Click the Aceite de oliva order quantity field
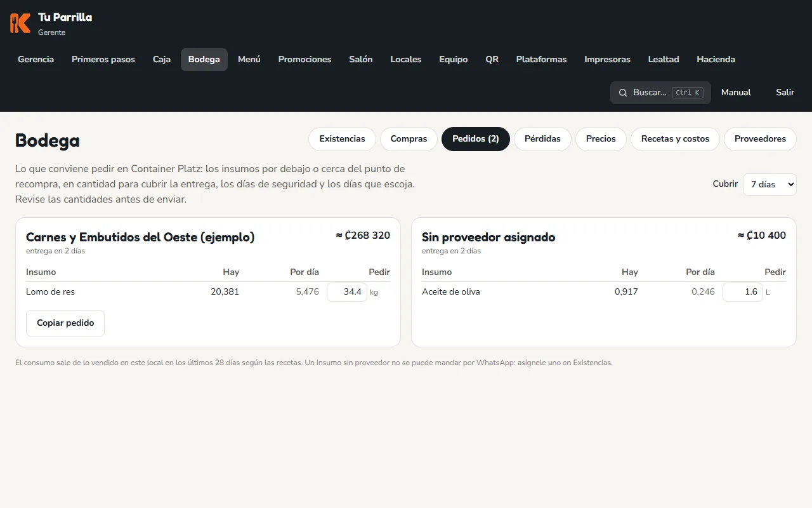This screenshot has width=812, height=508. click(743, 292)
